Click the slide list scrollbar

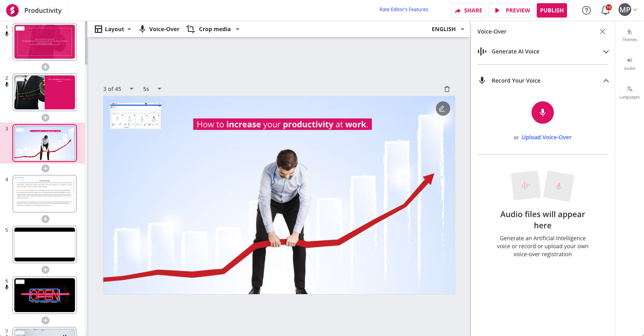86,44
